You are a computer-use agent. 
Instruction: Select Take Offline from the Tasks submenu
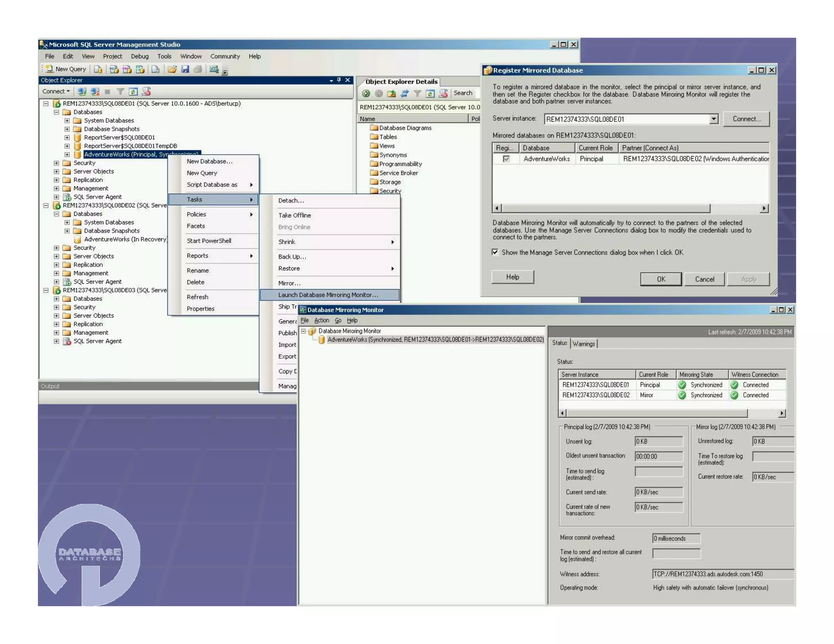click(x=329, y=215)
